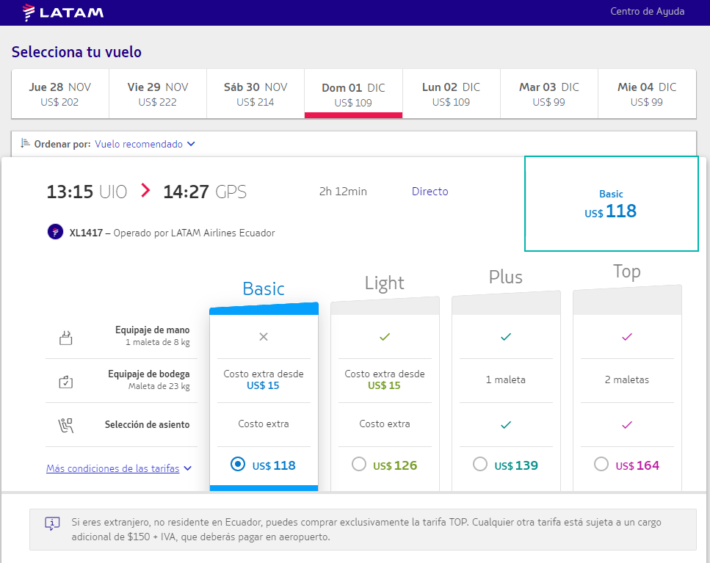Click 'Costo extra' seat cell under Light
The height and width of the screenshot is (563, 710).
(384, 424)
